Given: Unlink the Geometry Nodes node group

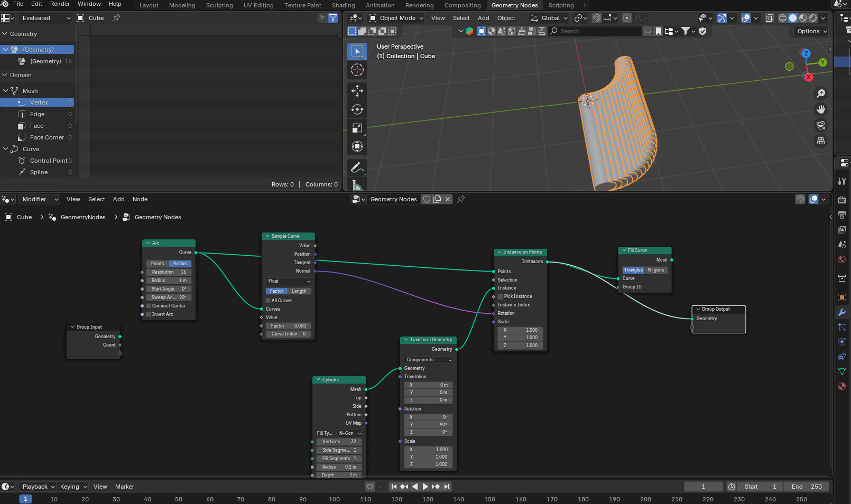Looking at the screenshot, I should (x=448, y=199).
